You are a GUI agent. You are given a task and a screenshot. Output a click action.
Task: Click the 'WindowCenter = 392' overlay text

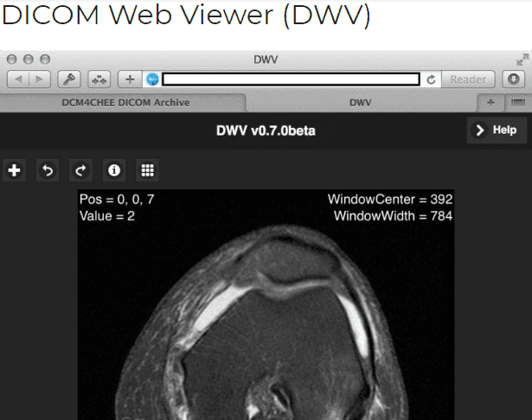point(390,200)
